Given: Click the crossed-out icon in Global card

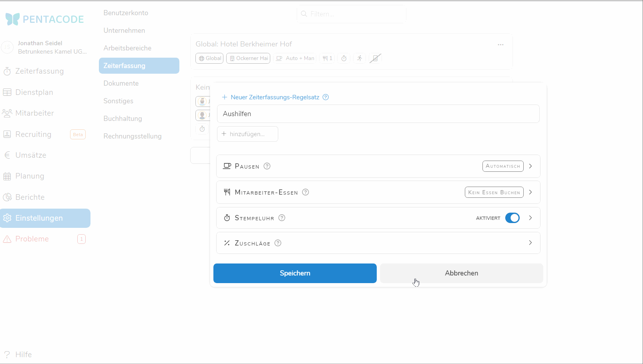Looking at the screenshot, I should [375, 58].
